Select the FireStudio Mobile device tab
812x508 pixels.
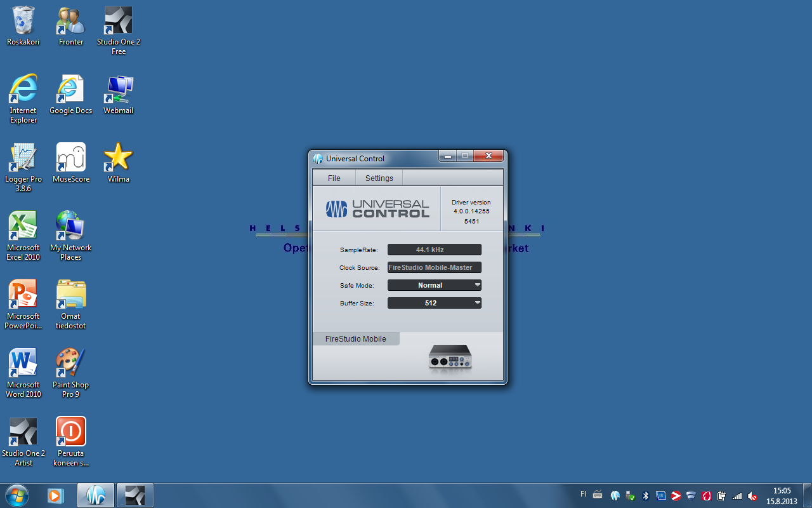pyautogui.click(x=356, y=338)
